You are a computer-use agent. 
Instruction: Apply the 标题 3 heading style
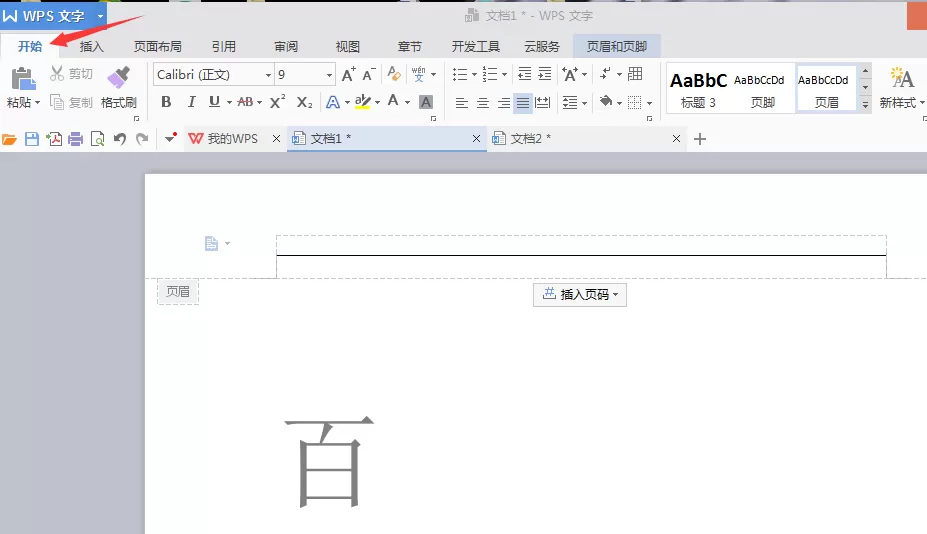(698, 89)
